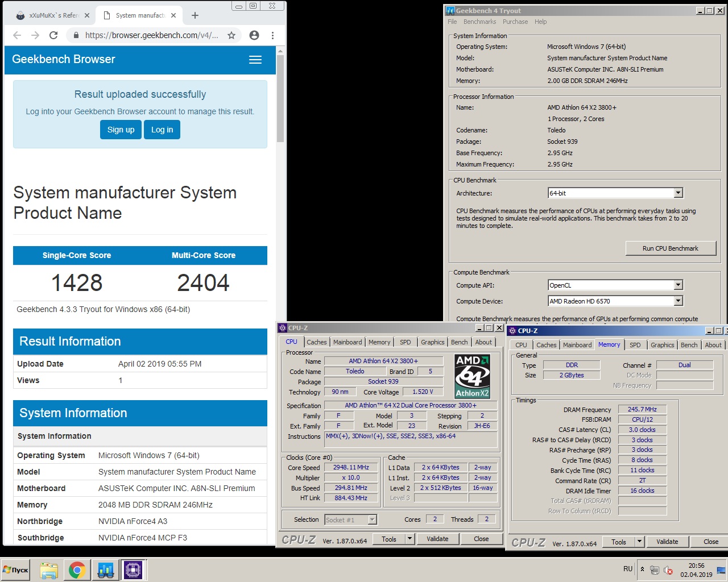Switch to Memory tab in left CPU-Z

[x=379, y=342]
